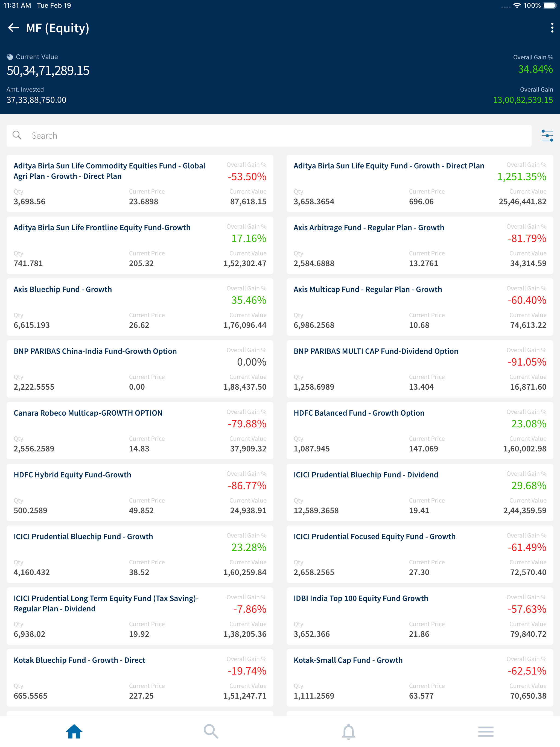Tap the MF (Equity) page title
The width and height of the screenshot is (560, 747).
57,28
